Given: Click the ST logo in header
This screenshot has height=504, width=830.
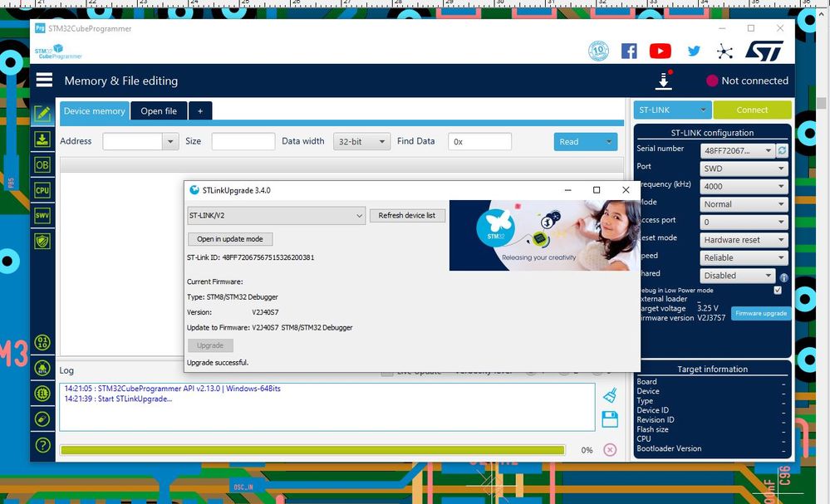Looking at the screenshot, I should tap(764, 51).
